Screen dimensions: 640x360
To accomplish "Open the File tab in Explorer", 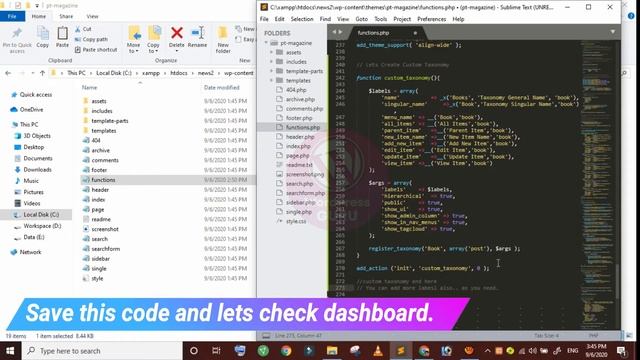I will (12, 16).
